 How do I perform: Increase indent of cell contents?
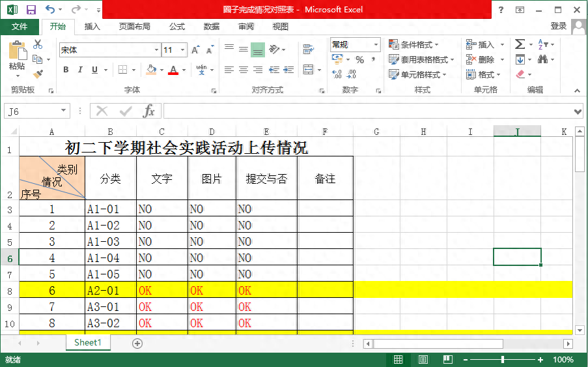coord(288,69)
